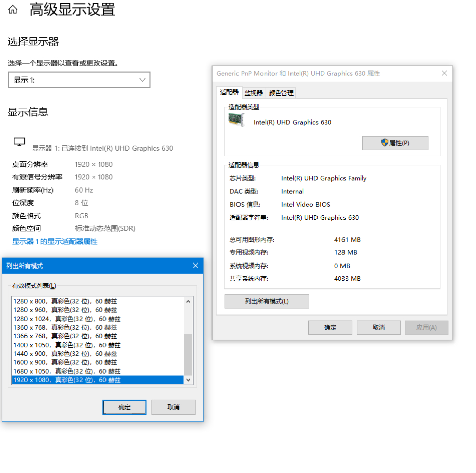Viewport: 476px width, 473px height.
Task: Click the 128 MB dedicated video memory value
Action: coord(346,252)
